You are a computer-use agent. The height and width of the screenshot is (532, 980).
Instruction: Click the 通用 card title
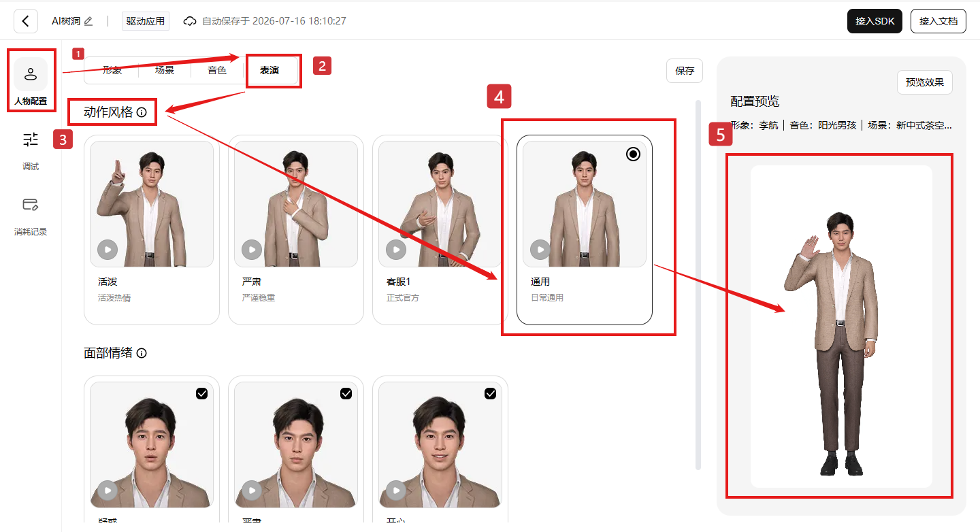click(540, 282)
